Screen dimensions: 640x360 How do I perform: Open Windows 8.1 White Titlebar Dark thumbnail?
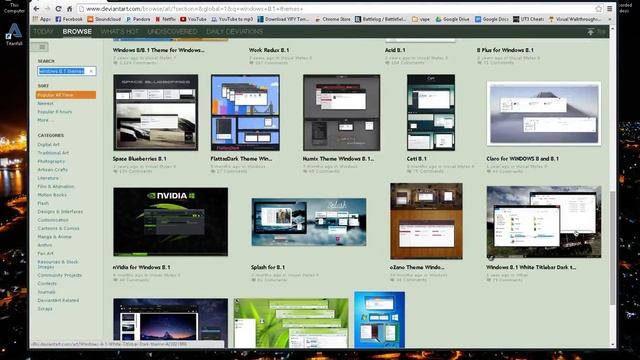[544, 222]
